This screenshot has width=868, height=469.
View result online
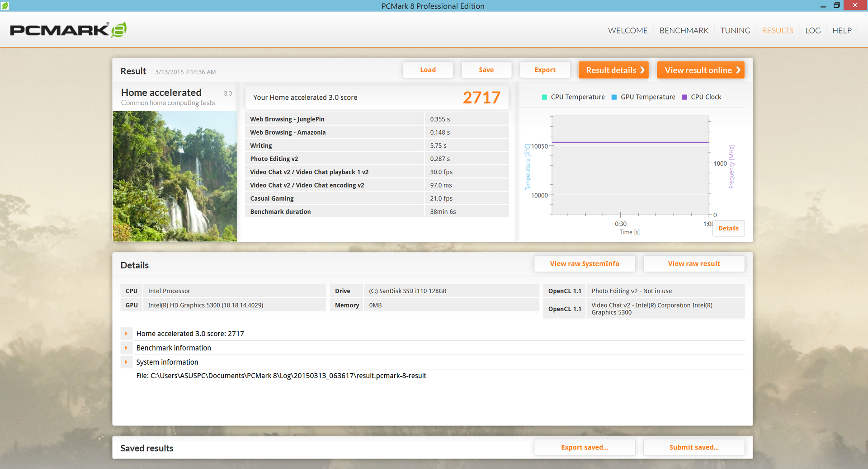point(700,70)
